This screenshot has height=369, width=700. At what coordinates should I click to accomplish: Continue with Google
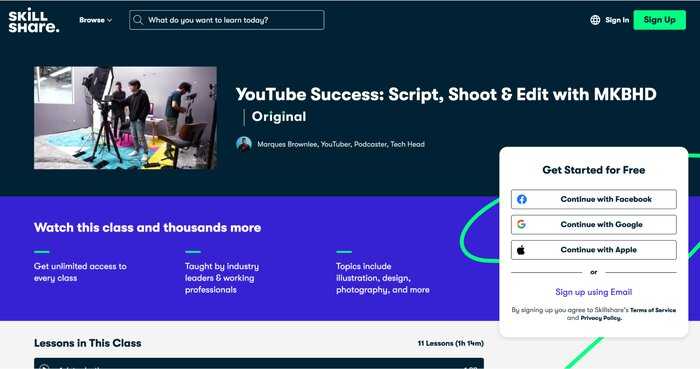click(594, 224)
